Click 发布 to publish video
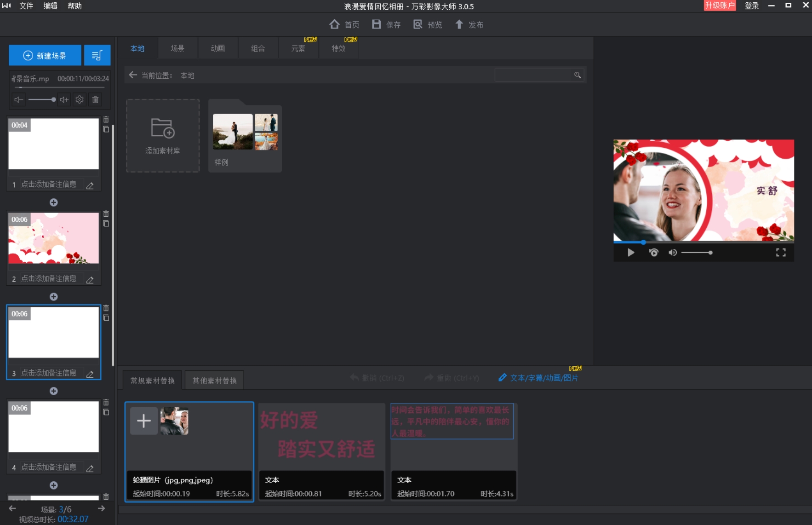Screen dimensions: 812x525 pyautogui.click(x=469, y=24)
